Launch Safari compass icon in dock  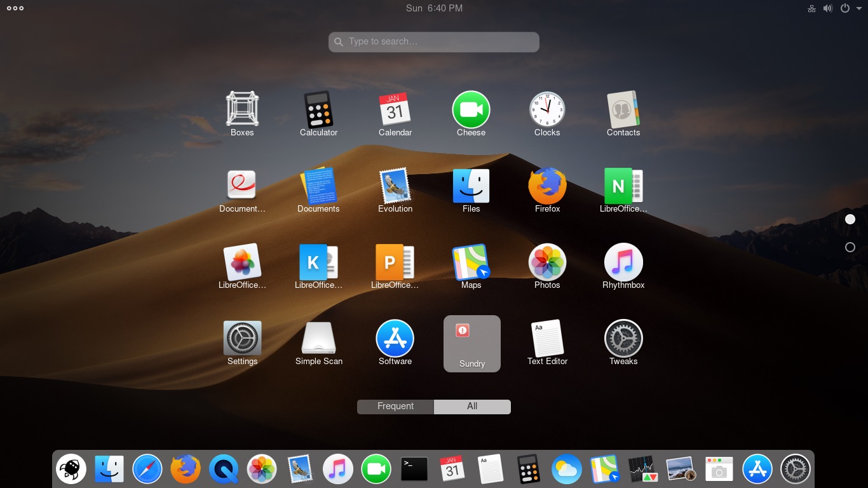tap(147, 470)
